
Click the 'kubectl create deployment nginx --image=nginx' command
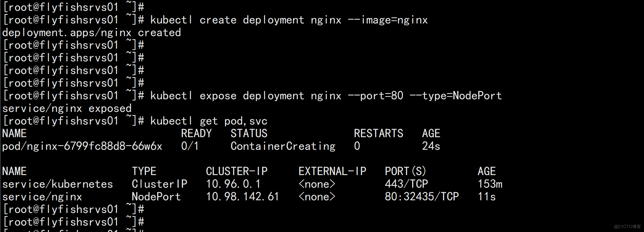click(x=289, y=20)
